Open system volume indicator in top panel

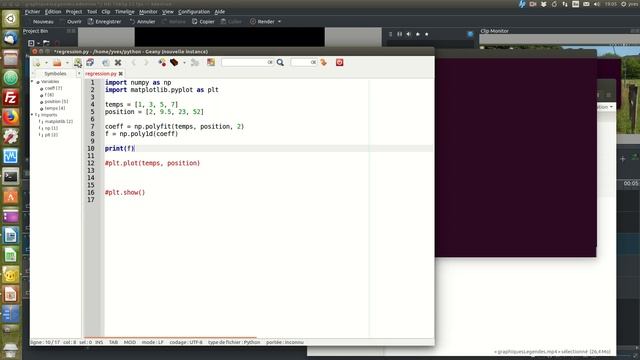pos(597,4)
